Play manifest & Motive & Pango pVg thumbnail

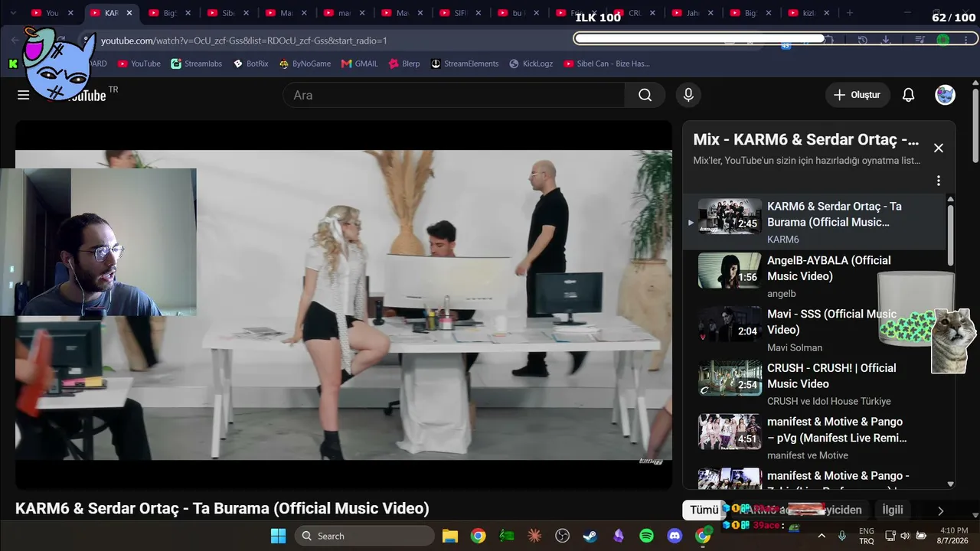[x=729, y=432]
